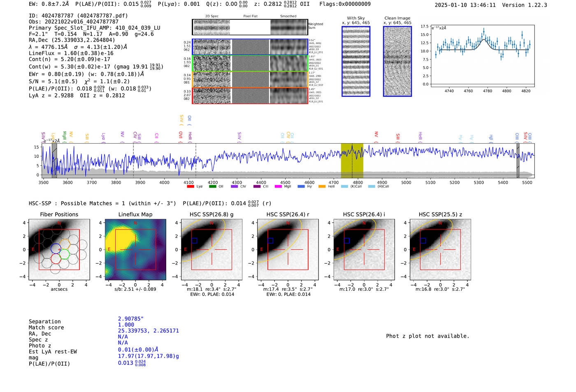Image resolution: width=576 pixels, height=392 pixels.
Task: Click the With Sky cutout image
Action: 356,61
